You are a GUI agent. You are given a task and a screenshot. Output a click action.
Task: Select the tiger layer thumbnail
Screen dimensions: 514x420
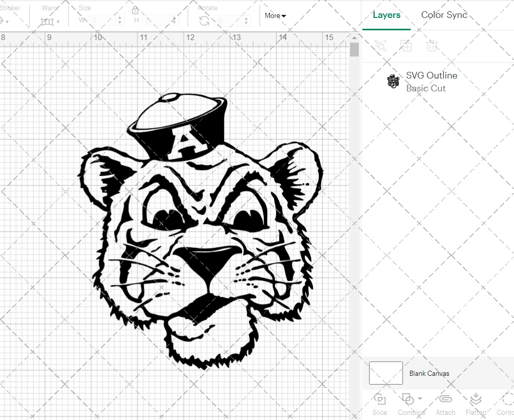click(393, 81)
